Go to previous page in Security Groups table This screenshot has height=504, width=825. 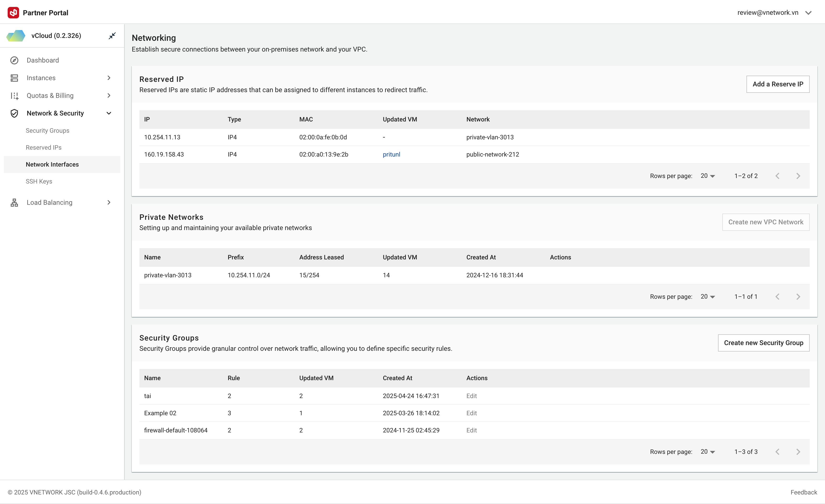click(777, 452)
